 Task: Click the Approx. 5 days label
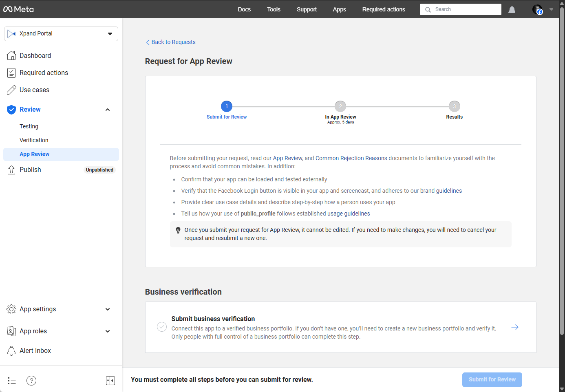click(340, 122)
